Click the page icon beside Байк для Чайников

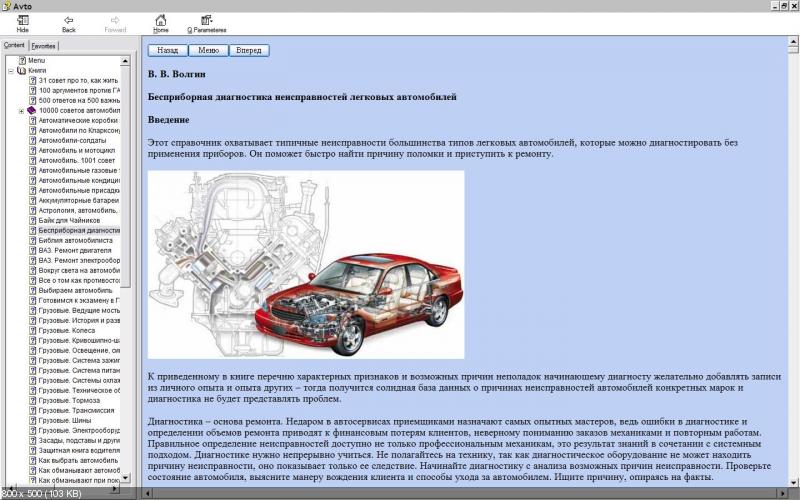click(x=33, y=220)
